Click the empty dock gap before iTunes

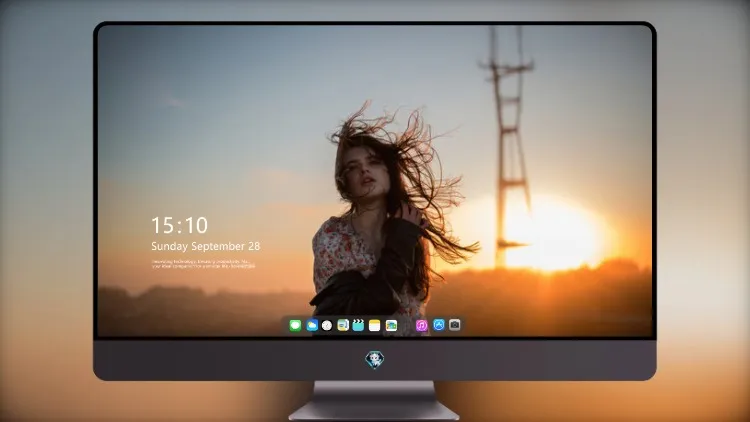coord(407,325)
